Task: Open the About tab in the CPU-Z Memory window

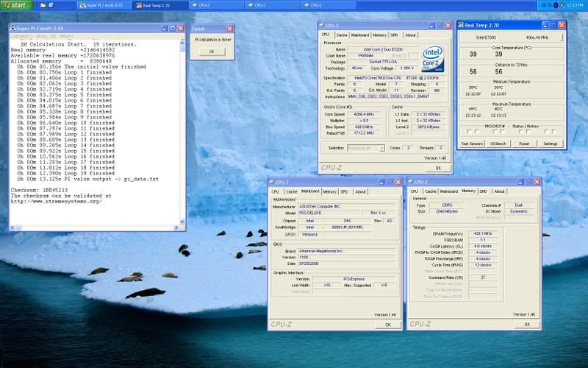Action: [x=500, y=191]
